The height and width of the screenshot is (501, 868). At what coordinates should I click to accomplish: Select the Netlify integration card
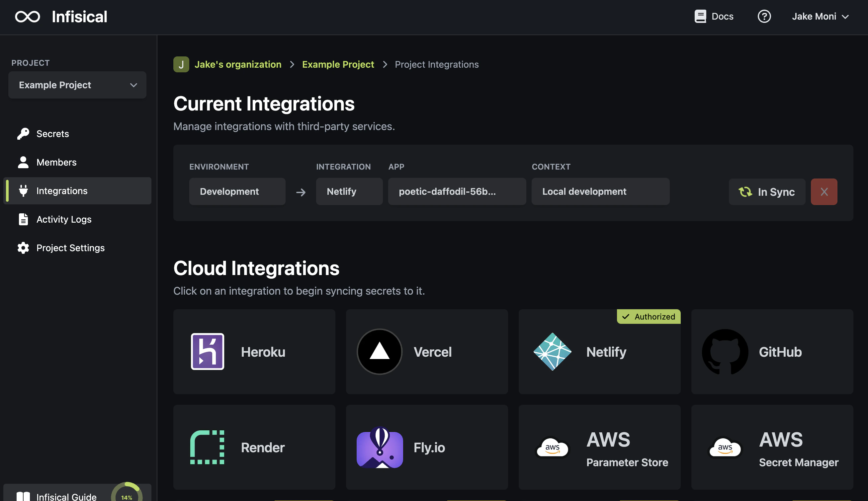pos(599,351)
